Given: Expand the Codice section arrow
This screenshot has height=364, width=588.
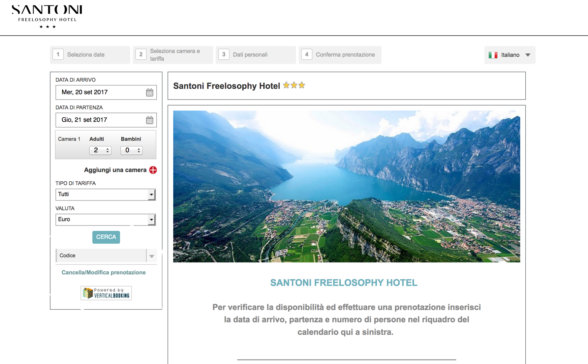Looking at the screenshot, I should pos(152,256).
